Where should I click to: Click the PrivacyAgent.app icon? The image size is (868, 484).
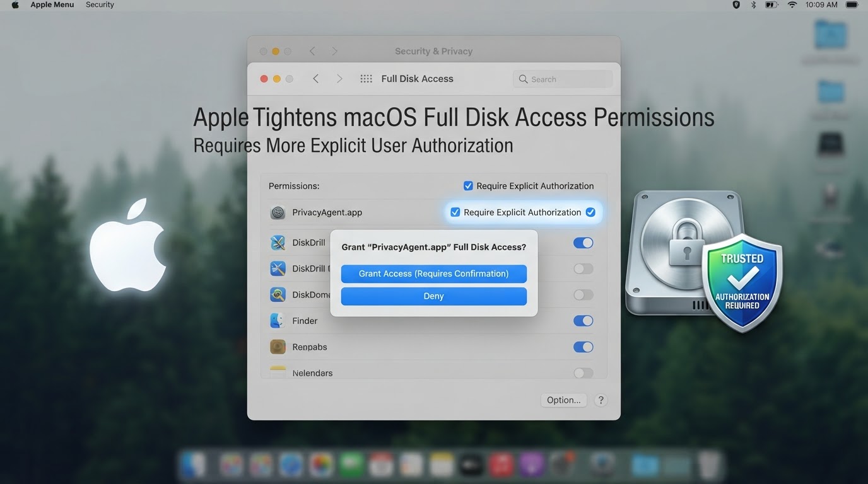pyautogui.click(x=278, y=212)
